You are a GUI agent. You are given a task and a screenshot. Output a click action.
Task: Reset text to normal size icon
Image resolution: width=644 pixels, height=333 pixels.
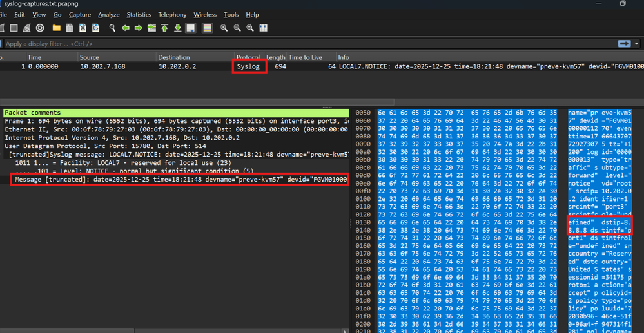coord(249,28)
